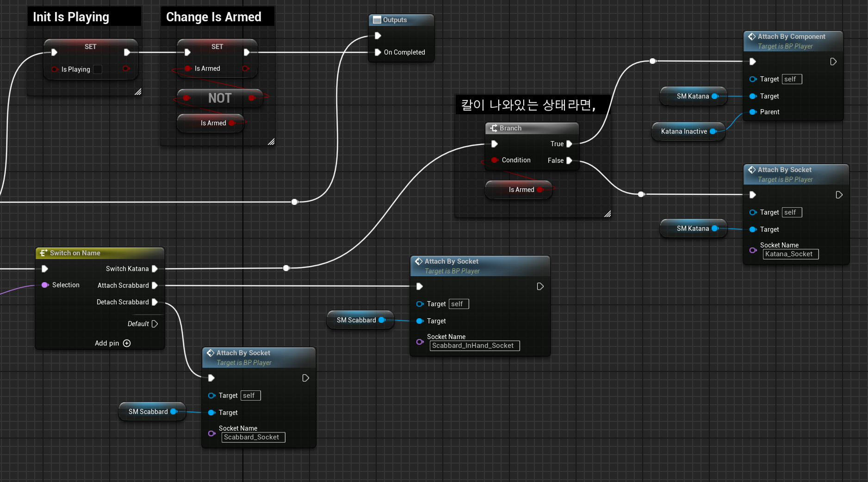This screenshot has height=482, width=868.
Task: Click exec output pin of Katana_Socket Attach node
Action: [x=839, y=195]
